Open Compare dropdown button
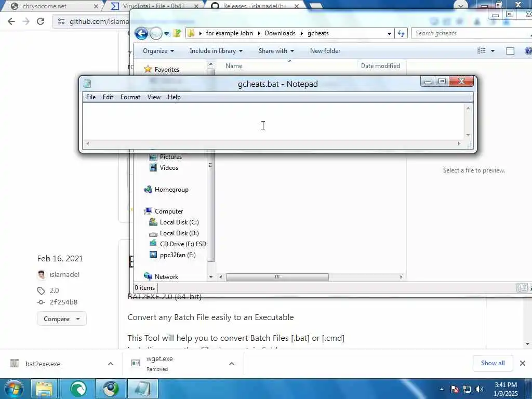The width and height of the screenshot is (532, 399). point(61,319)
